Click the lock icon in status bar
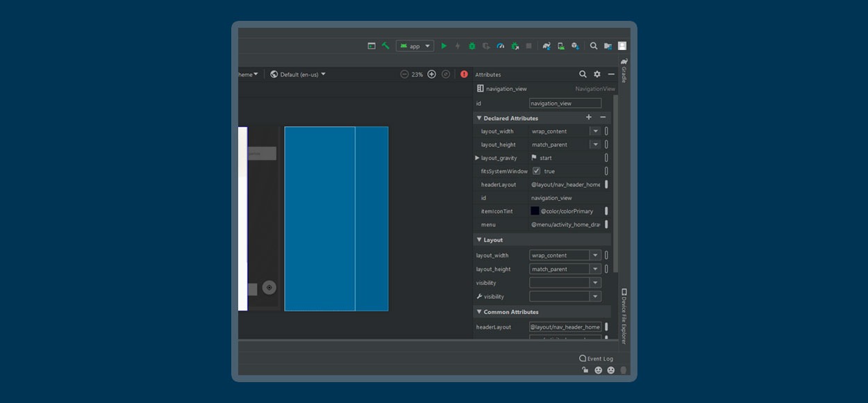This screenshot has height=403, width=868. 585,370
